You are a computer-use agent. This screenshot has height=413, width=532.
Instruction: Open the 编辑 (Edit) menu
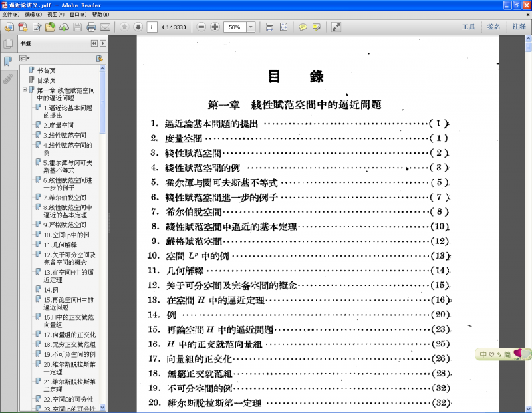click(33, 14)
